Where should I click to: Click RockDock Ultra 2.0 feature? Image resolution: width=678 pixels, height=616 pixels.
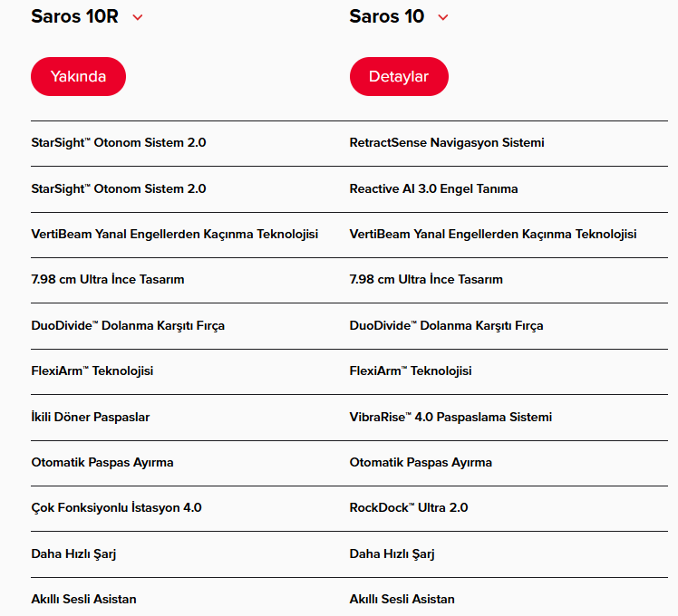pyautogui.click(x=409, y=508)
